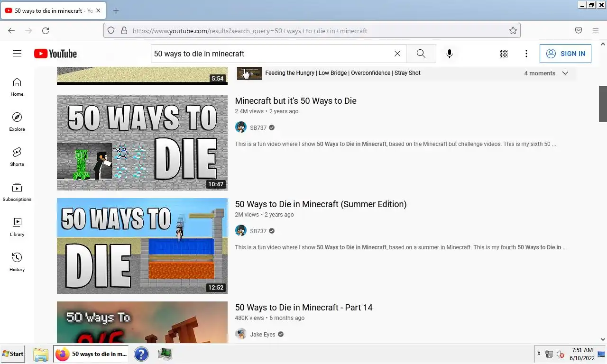The image size is (607, 364).
Task: Bookmark this page with the star icon
Action: click(513, 30)
